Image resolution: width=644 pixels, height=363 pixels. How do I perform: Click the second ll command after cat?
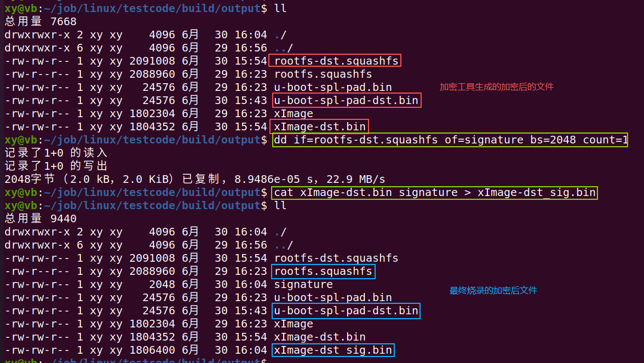tap(280, 205)
